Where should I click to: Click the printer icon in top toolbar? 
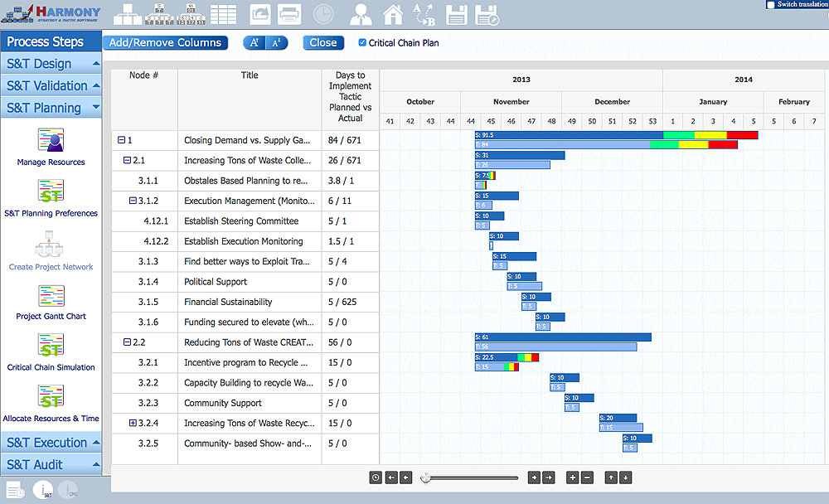pyautogui.click(x=289, y=14)
